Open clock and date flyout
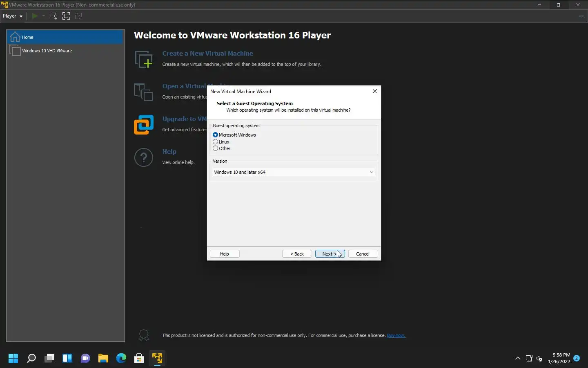The width and height of the screenshot is (588, 368). point(559,358)
